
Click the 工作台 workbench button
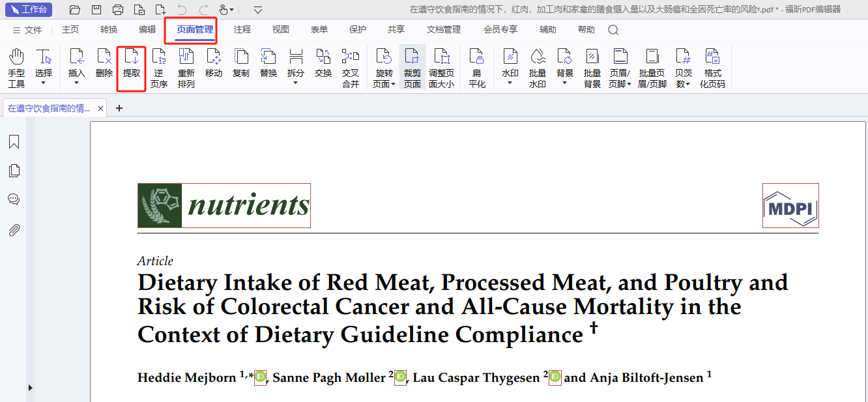tap(29, 10)
